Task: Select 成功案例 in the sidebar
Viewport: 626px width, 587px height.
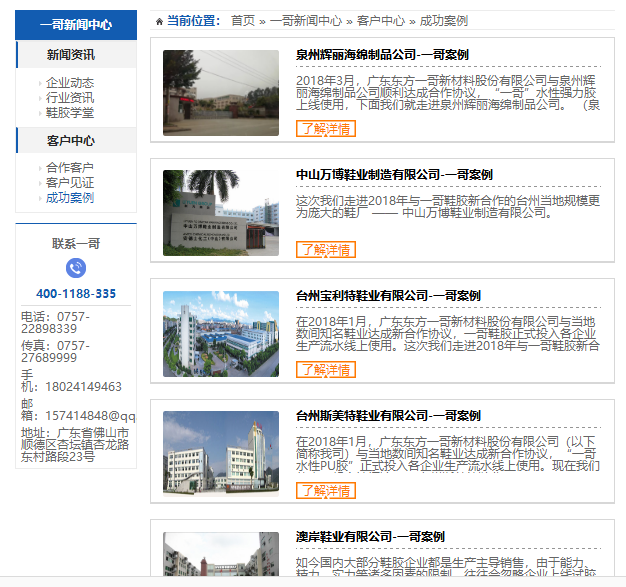Action: pos(70,198)
